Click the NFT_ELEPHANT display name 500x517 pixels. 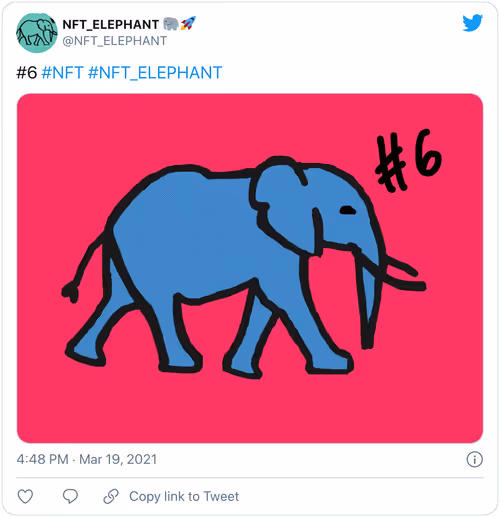[111, 24]
